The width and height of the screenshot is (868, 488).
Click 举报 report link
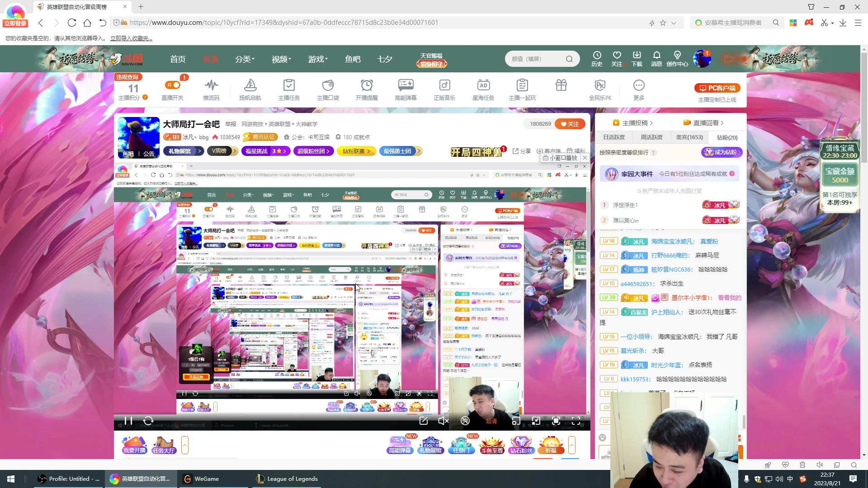[231, 124]
